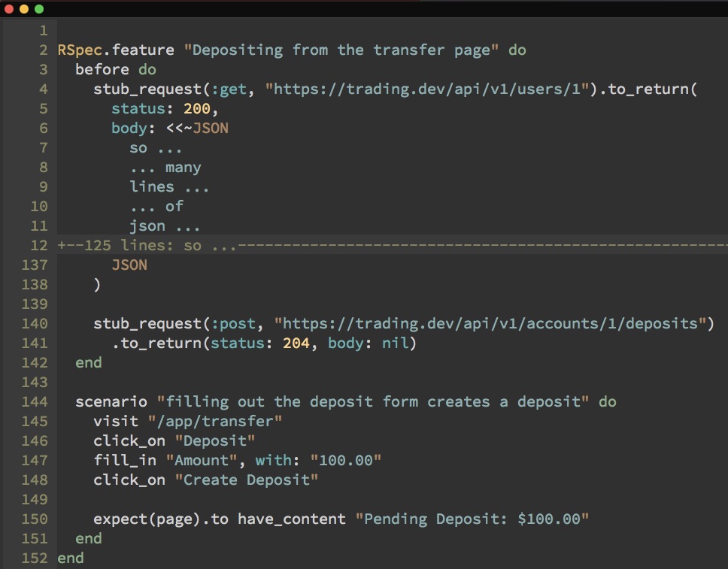Image resolution: width=728 pixels, height=569 pixels.
Task: Click line number 2 in the gutter
Action: pyautogui.click(x=44, y=50)
